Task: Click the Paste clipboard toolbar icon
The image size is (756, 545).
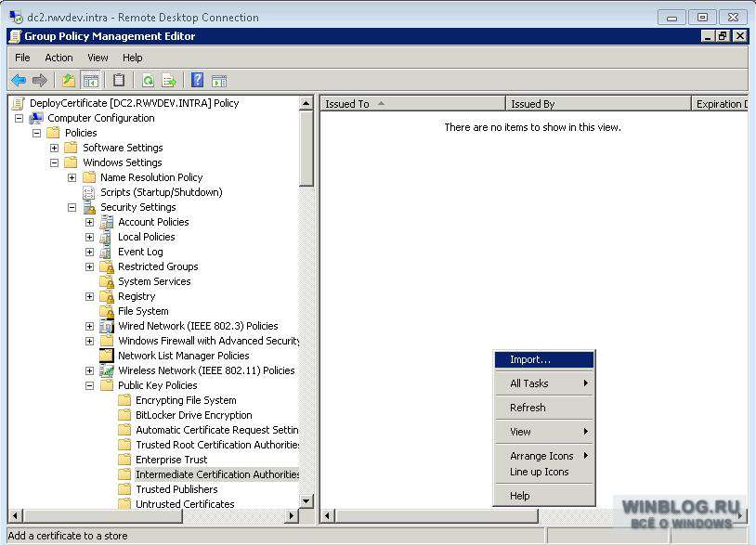Action: pyautogui.click(x=119, y=80)
